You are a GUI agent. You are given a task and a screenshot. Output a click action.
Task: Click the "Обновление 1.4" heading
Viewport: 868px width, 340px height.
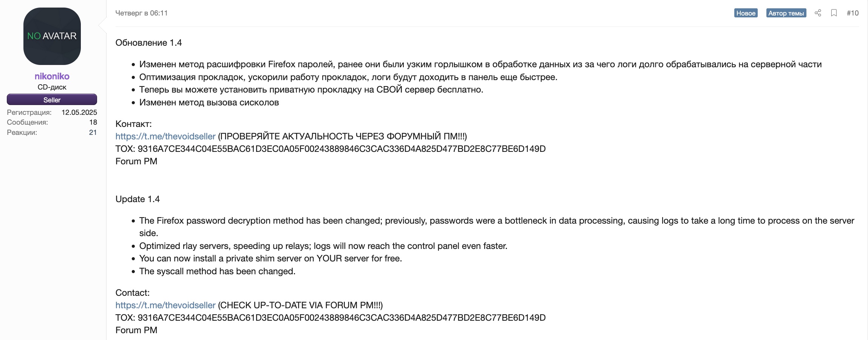148,43
